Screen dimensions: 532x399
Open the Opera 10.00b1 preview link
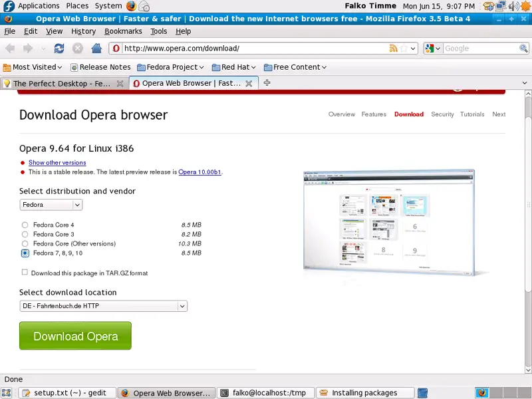tap(200, 172)
